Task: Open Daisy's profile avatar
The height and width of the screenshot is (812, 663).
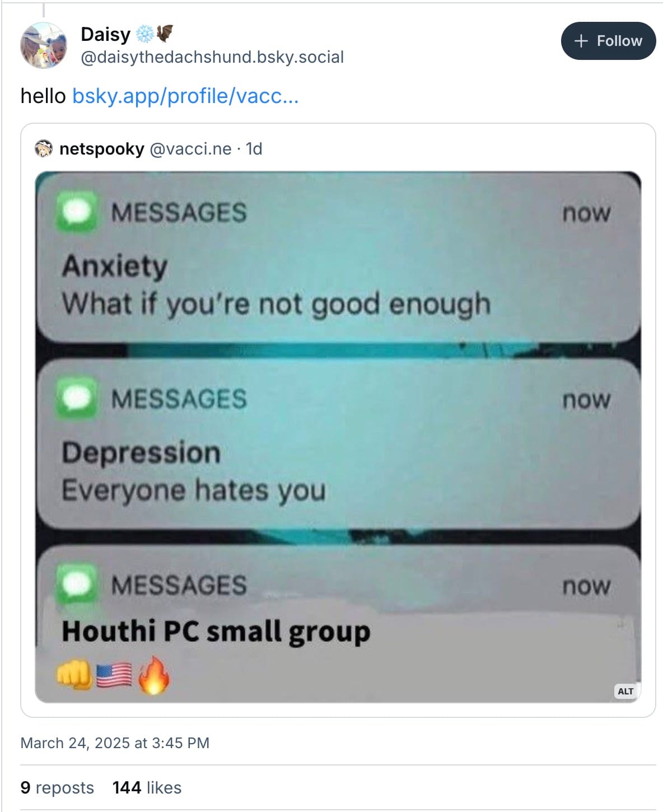Action: [x=44, y=45]
